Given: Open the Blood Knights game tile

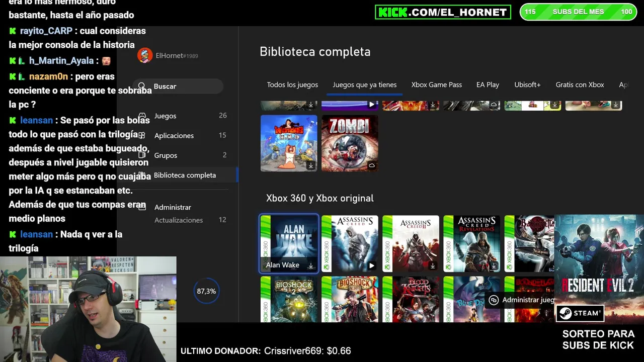Looking at the screenshot, I should pos(411,299).
